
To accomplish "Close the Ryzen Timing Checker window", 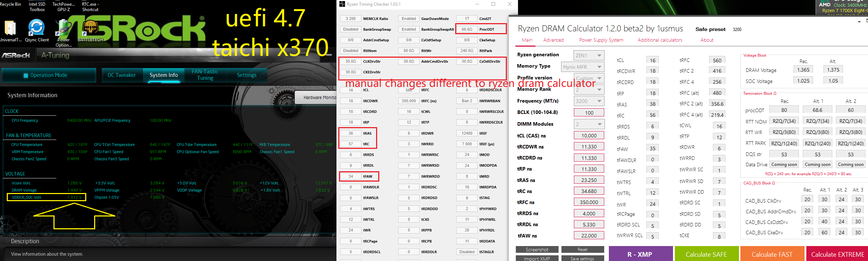I will click(x=510, y=4).
